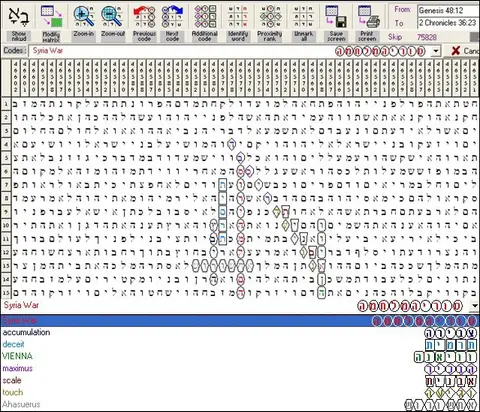The height and width of the screenshot is (412, 480).
Task: Open the Proximity rank tool
Action: (270, 16)
